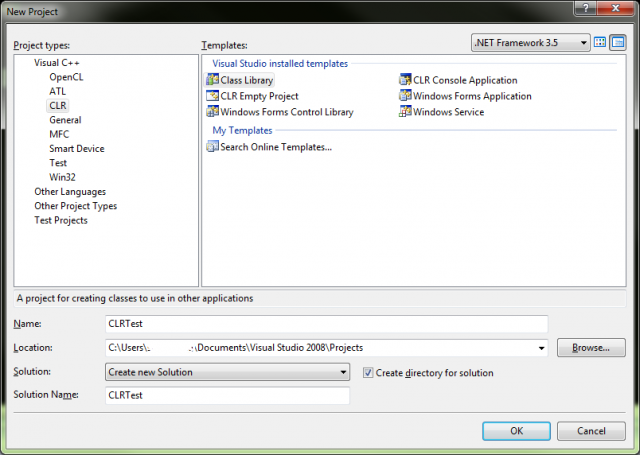Open the dialog Help question mark
Image resolution: width=640 pixels, height=455 pixels.
tap(585, 8)
